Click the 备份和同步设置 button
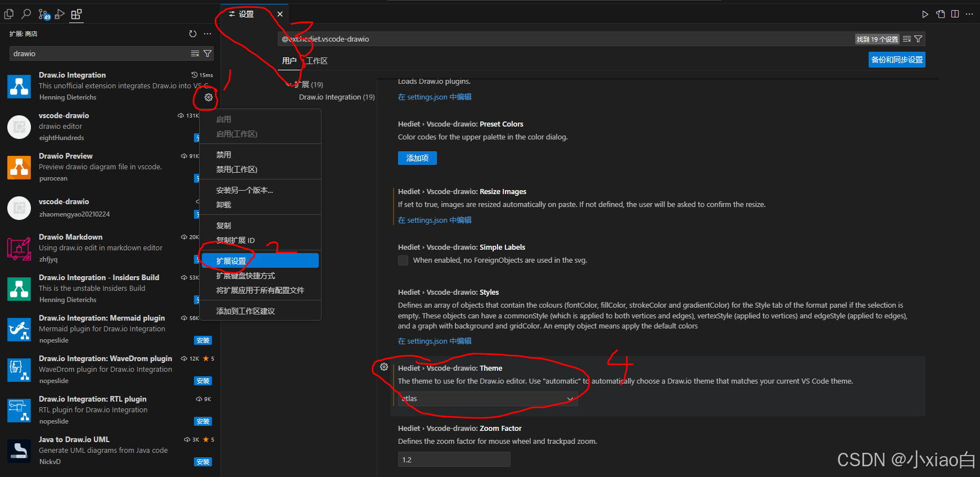980x477 pixels. coord(897,60)
